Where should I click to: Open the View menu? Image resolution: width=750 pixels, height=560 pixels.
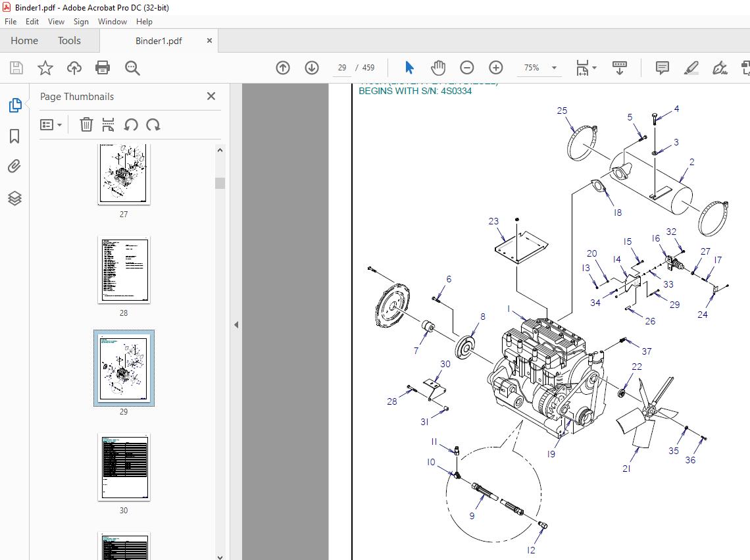56,22
